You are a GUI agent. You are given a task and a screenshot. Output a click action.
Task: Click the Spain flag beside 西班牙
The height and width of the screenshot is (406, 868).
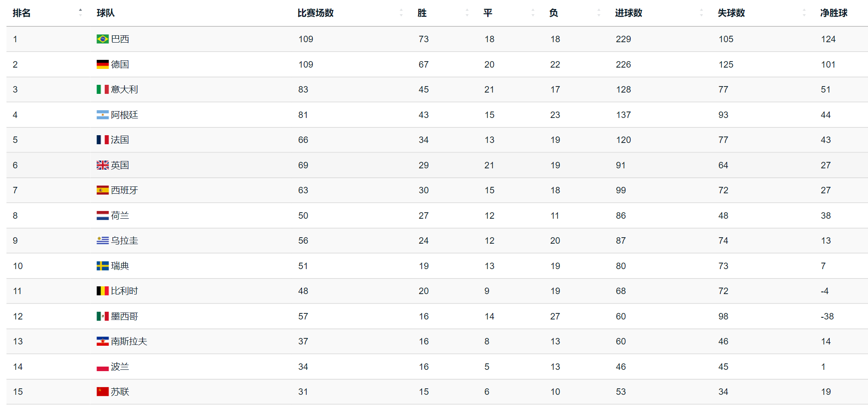(103, 190)
